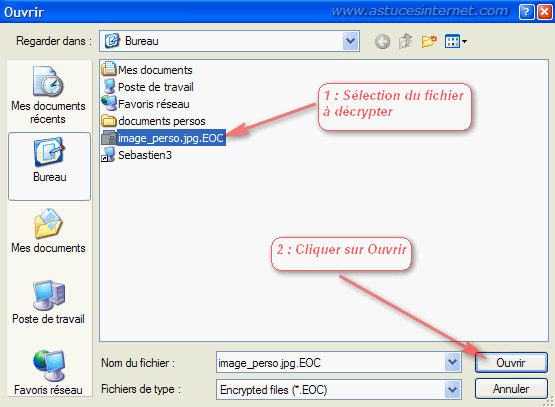Select image_perso.jpg.EOC encrypted file icon
Image resolution: width=555 pixels, height=407 pixels.
pyautogui.click(x=109, y=137)
